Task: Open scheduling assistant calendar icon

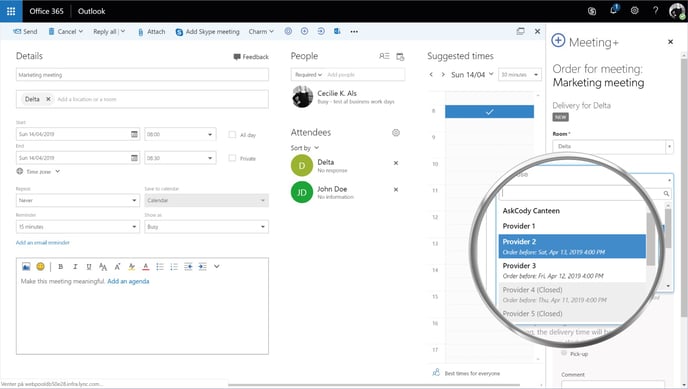Action: point(400,57)
